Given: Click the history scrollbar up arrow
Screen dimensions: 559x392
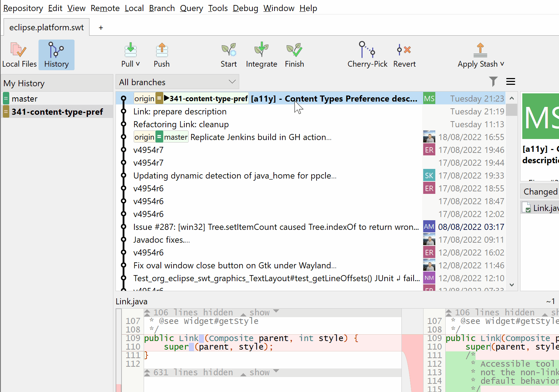Looking at the screenshot, I should tap(512, 98).
